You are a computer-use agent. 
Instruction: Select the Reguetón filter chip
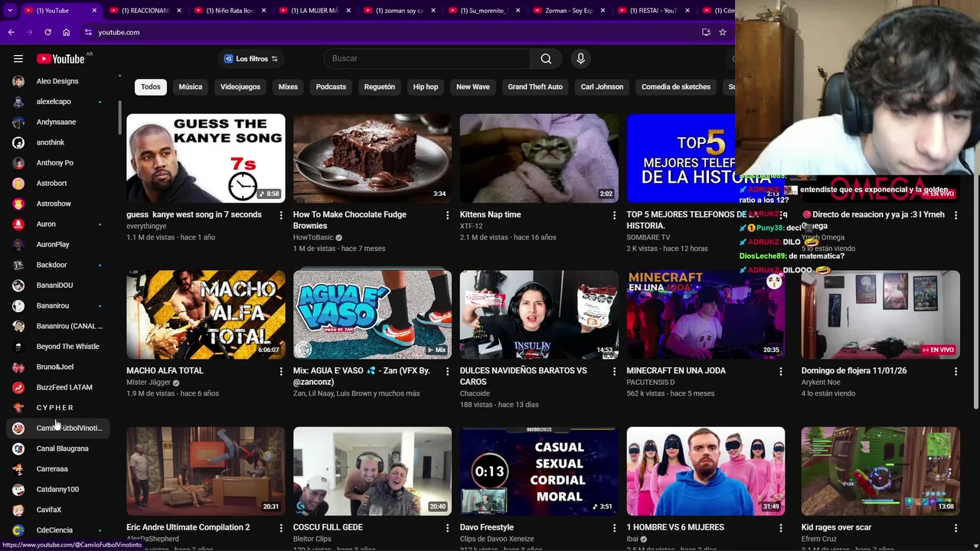(380, 86)
